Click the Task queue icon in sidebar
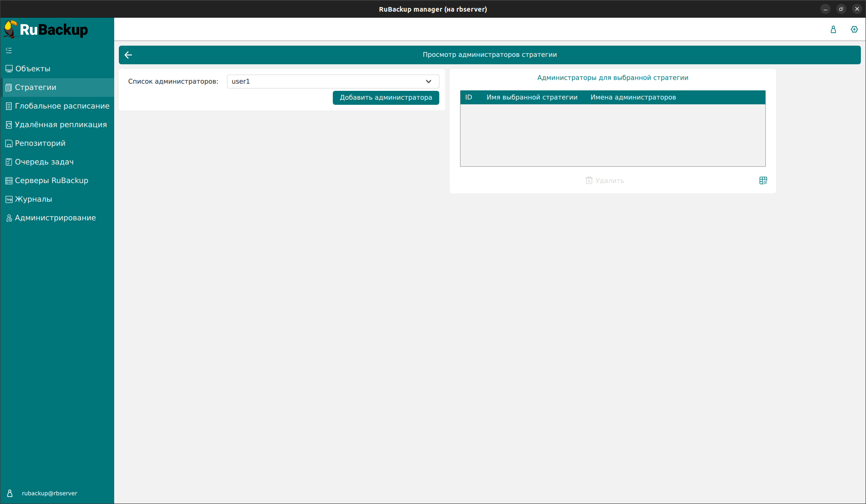Viewport: 866px width, 504px height. 9,162
